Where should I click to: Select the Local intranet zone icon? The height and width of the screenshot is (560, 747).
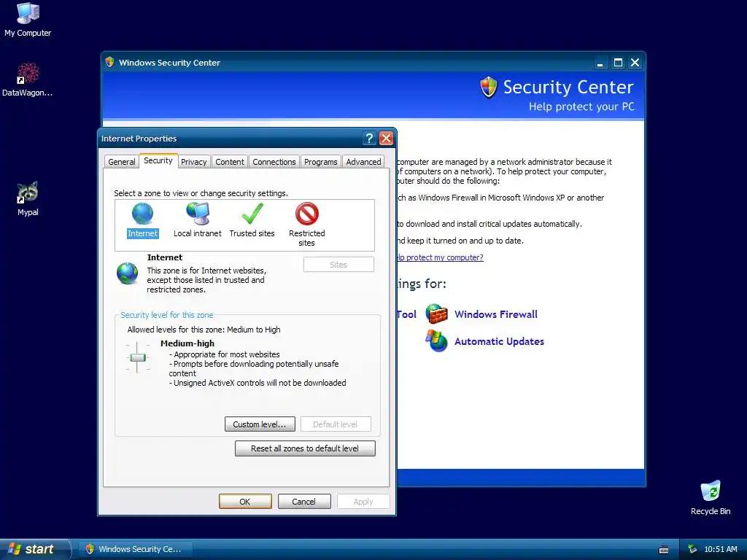[x=198, y=214]
